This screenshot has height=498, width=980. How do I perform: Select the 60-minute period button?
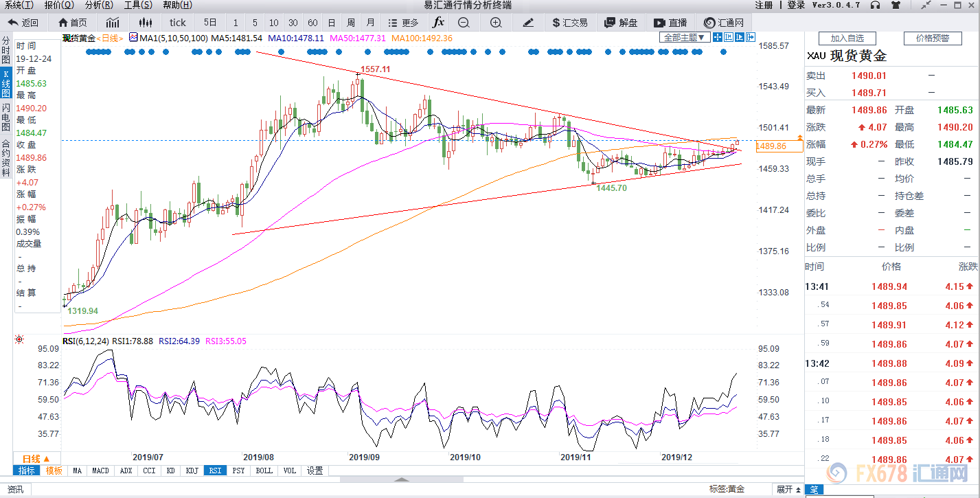pos(312,23)
